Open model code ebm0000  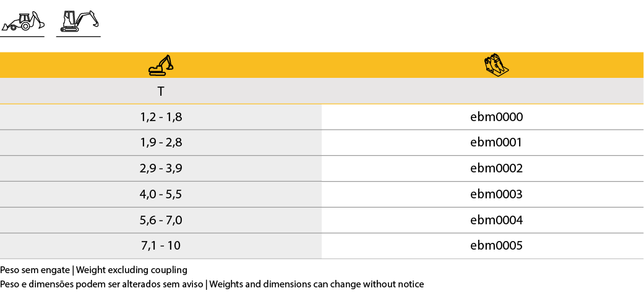pos(496,117)
